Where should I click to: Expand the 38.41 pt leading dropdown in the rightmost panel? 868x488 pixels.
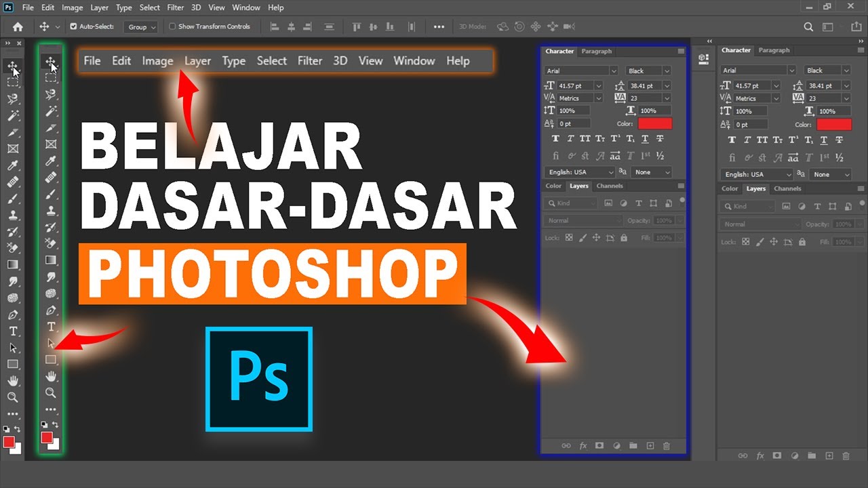(x=846, y=86)
